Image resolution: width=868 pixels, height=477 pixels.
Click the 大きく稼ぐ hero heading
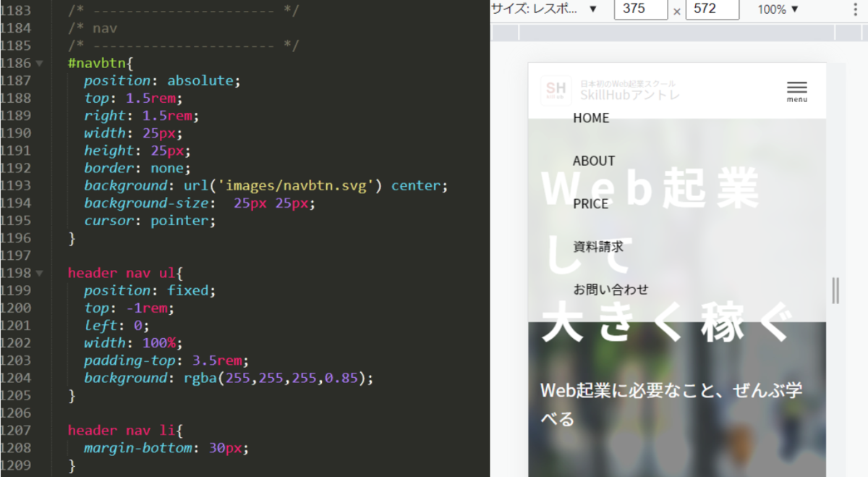pyautogui.click(x=667, y=322)
